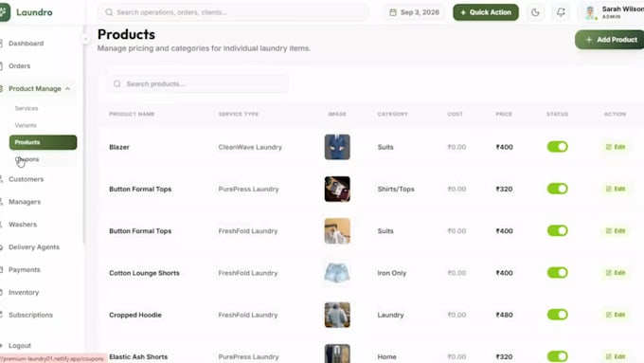644x363 pixels.
Task: Toggle the Elastic Ash Shorts status
Action: click(557, 356)
